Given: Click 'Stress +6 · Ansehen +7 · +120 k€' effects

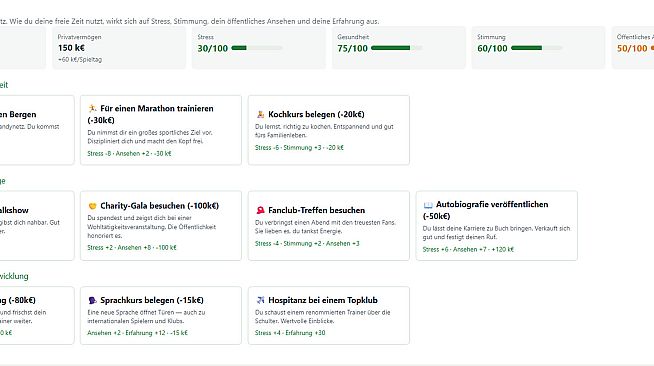Looking at the screenshot, I should point(468,249).
